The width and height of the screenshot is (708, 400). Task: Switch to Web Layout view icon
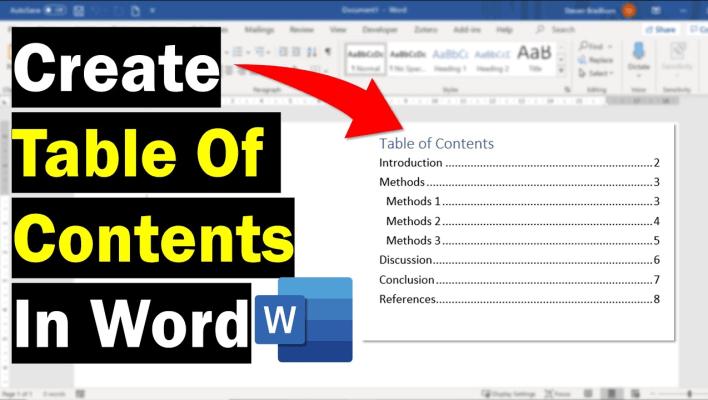click(x=636, y=394)
